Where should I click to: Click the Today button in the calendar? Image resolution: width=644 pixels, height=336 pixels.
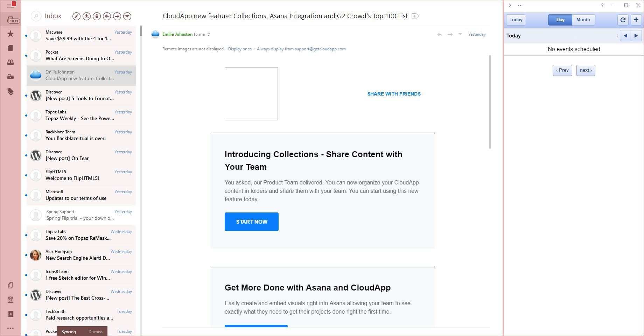click(x=516, y=20)
